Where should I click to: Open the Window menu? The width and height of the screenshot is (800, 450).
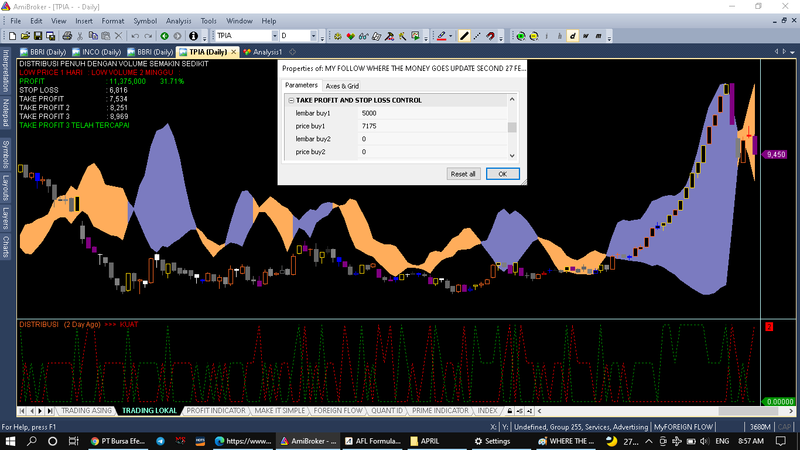239,21
